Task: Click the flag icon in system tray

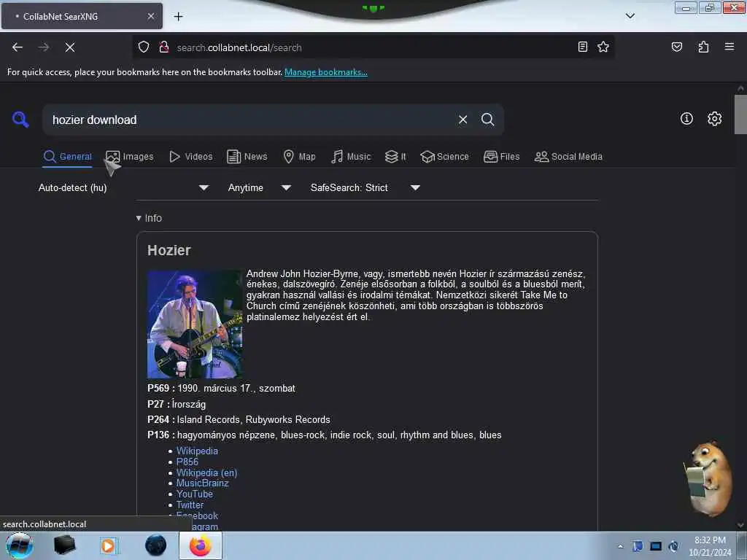Action: click(638, 546)
